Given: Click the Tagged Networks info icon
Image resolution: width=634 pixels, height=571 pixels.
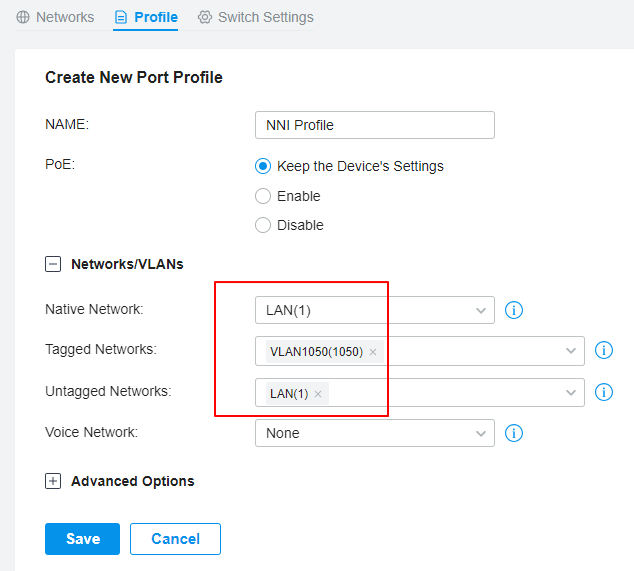Looking at the screenshot, I should pos(603,350).
